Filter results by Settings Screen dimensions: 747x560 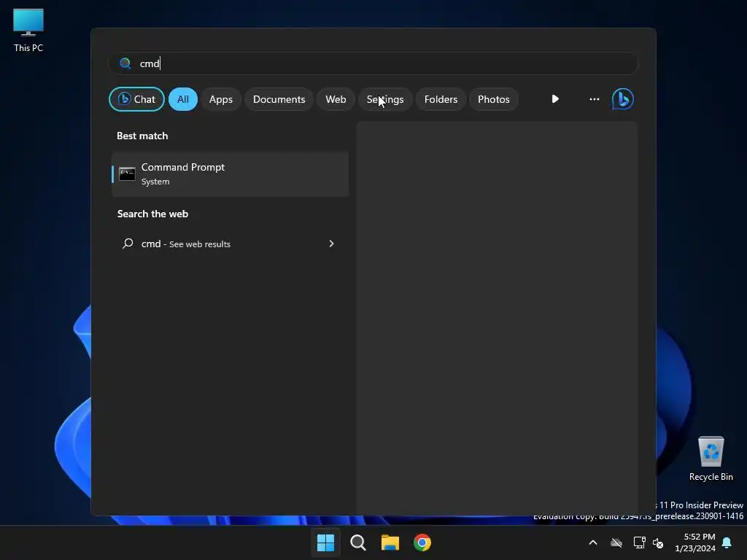pyautogui.click(x=385, y=99)
